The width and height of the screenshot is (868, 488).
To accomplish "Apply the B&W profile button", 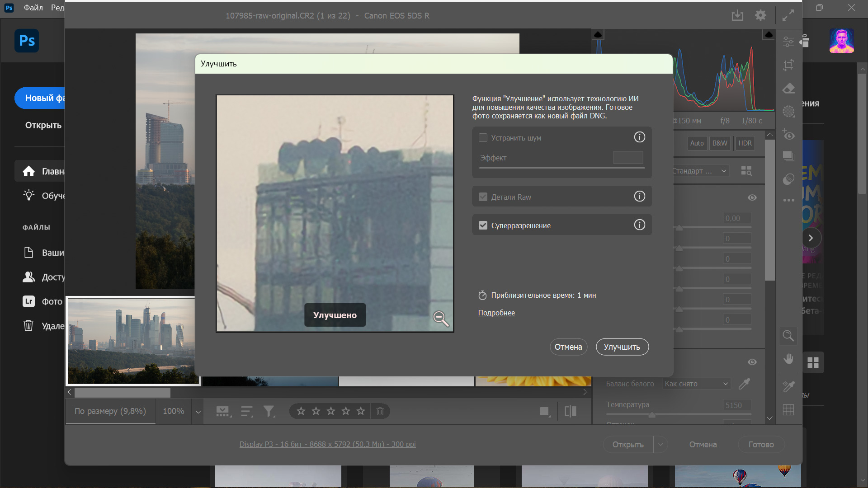I will 720,143.
